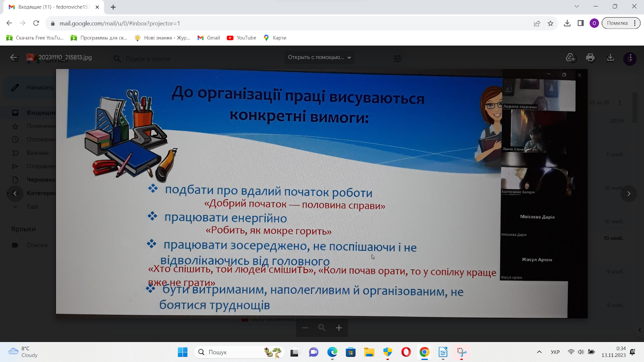Screen dimensions: 644x362
Task: Open Microsoft Store from taskbar
Action: [351, 352]
